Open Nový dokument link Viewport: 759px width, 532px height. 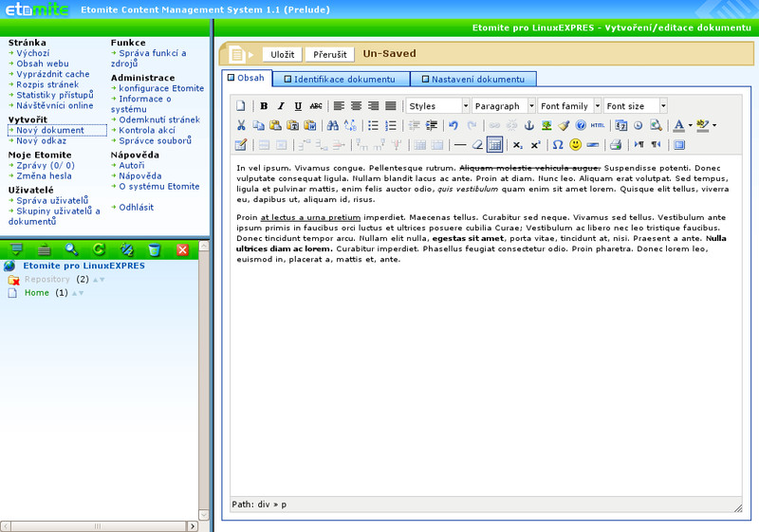(50, 130)
